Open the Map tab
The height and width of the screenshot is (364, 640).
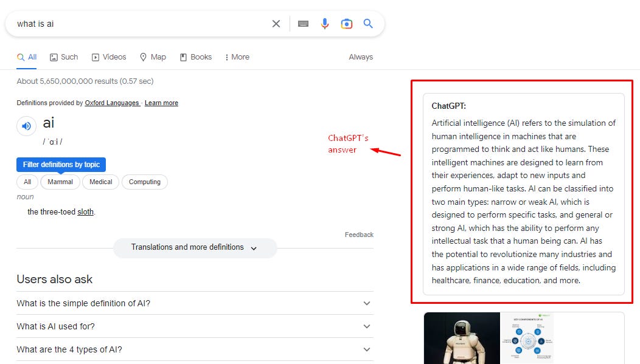click(x=153, y=57)
